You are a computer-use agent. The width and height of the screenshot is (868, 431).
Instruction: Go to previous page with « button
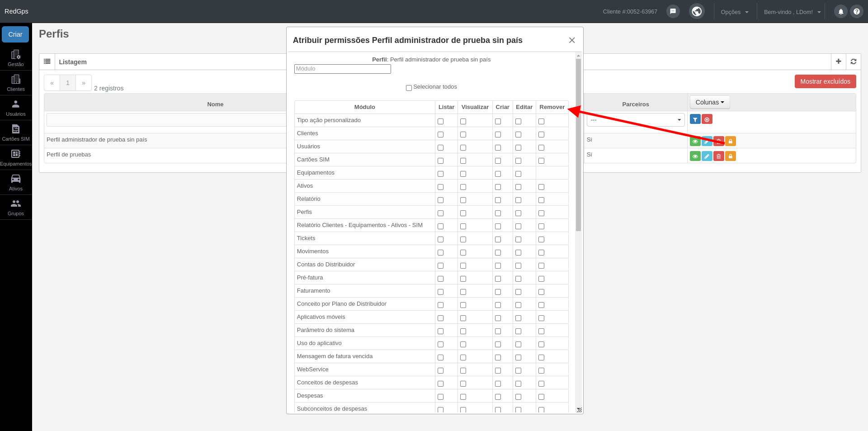(52, 83)
